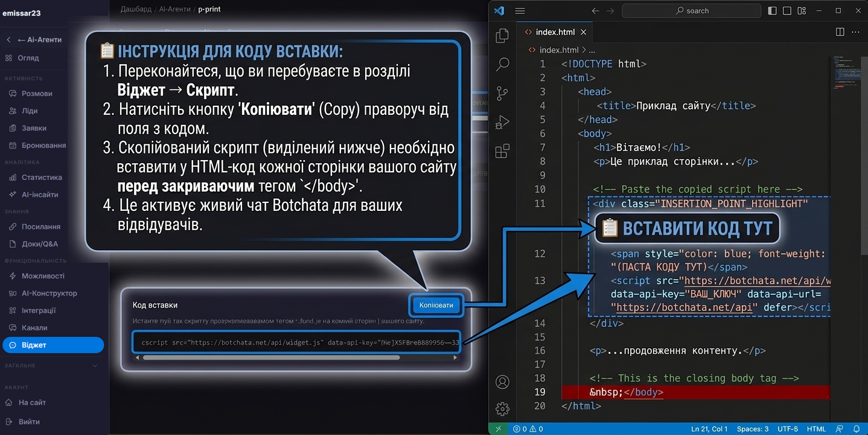The height and width of the screenshot is (435, 868).
Task: Click AI-Агенти in the page breadcrumb
Action: pos(175,9)
